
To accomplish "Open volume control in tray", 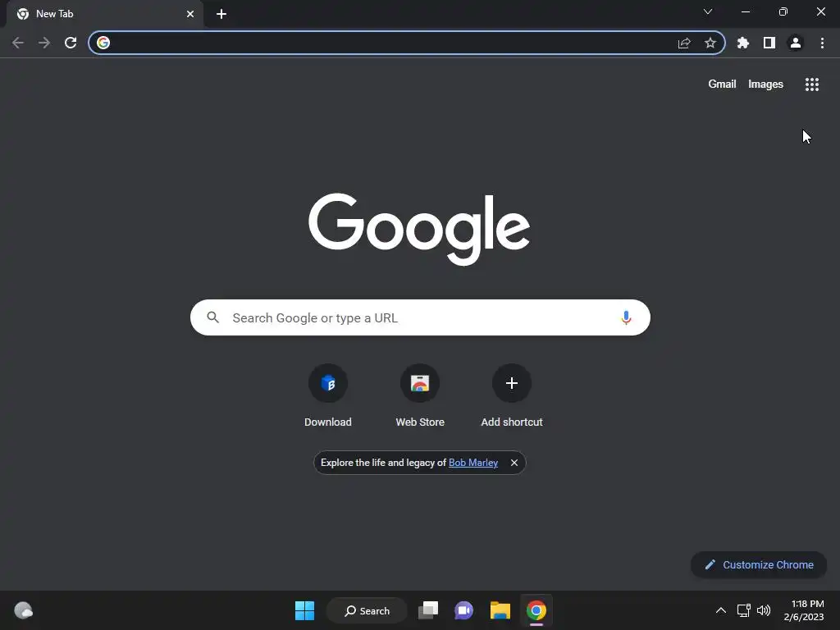I will (x=764, y=610).
